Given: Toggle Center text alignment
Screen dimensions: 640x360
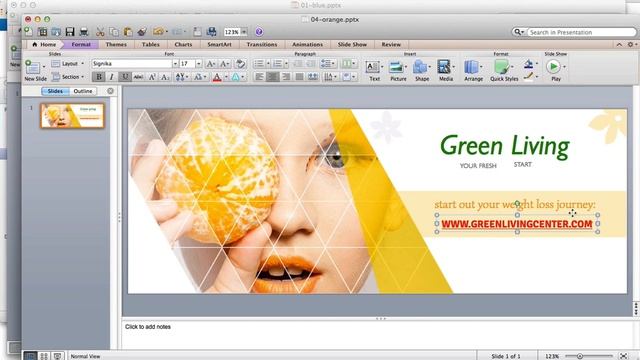Looking at the screenshot, I should point(273,77).
